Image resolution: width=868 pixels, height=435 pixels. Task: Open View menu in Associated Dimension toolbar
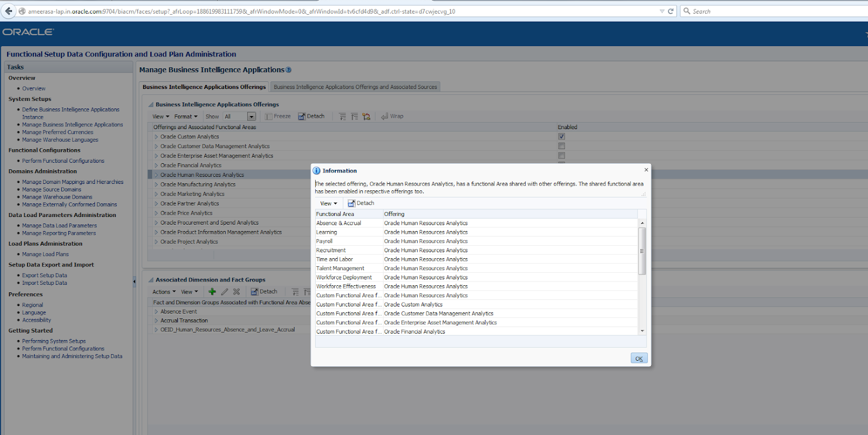click(x=189, y=292)
